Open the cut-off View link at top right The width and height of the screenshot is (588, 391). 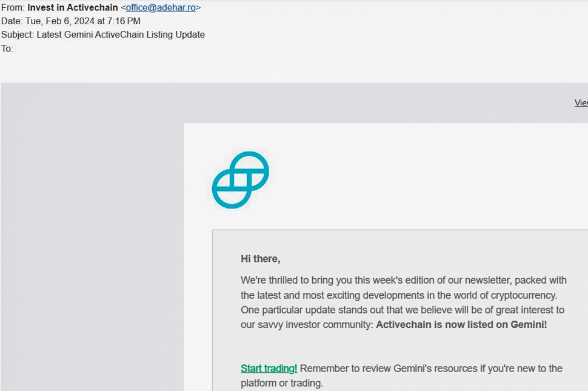click(581, 103)
